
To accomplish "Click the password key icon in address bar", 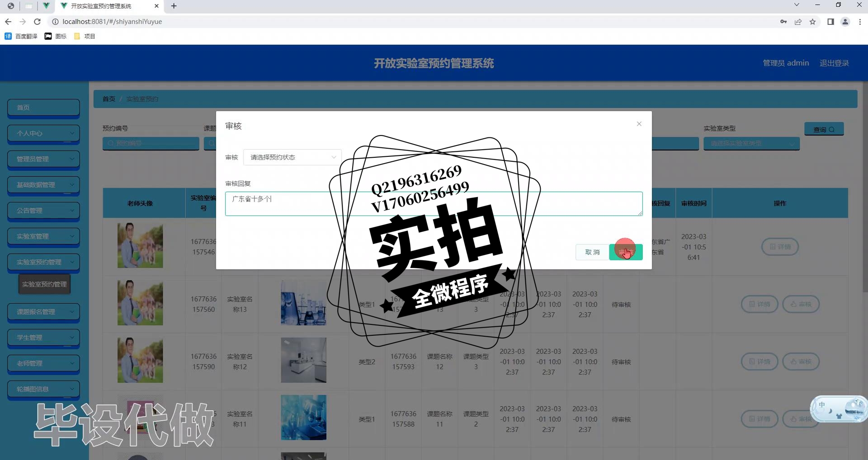I will 783,22.
